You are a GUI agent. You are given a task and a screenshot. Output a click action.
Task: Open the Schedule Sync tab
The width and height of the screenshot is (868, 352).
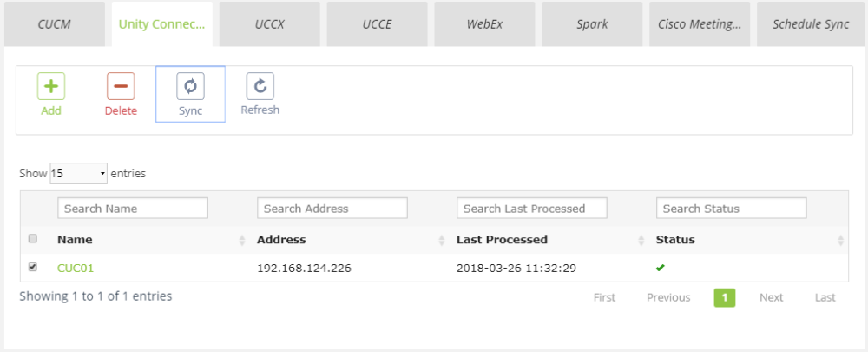(811, 24)
